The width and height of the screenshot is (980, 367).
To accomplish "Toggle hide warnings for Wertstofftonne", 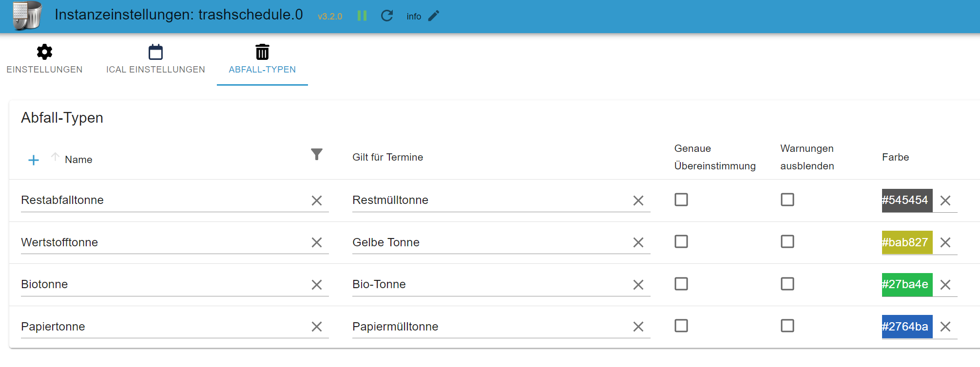I will click(788, 242).
